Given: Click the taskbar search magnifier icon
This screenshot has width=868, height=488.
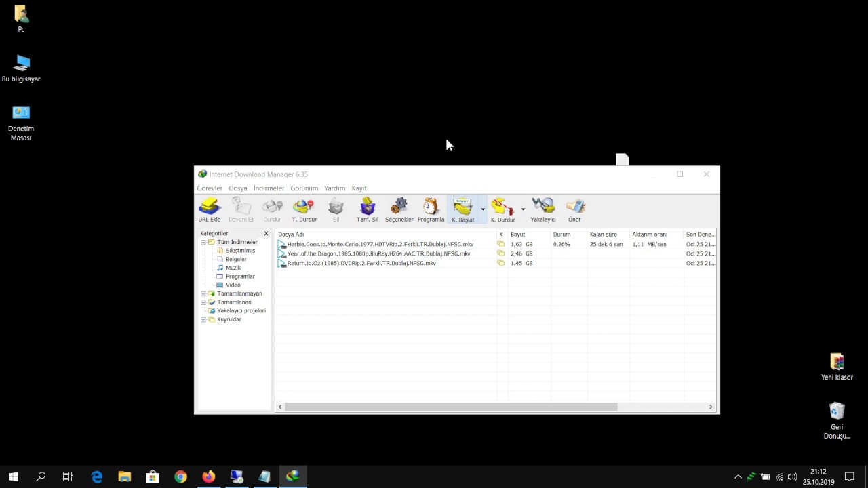Looking at the screenshot, I should click(x=41, y=476).
